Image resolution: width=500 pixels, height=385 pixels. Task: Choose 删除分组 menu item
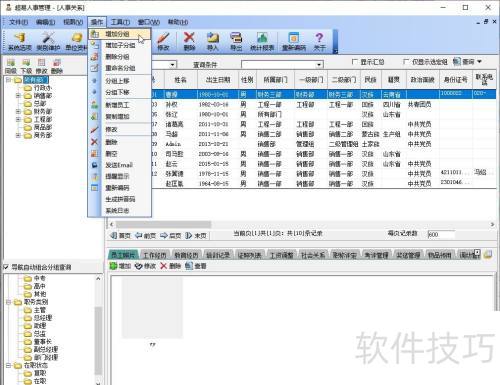(120, 57)
